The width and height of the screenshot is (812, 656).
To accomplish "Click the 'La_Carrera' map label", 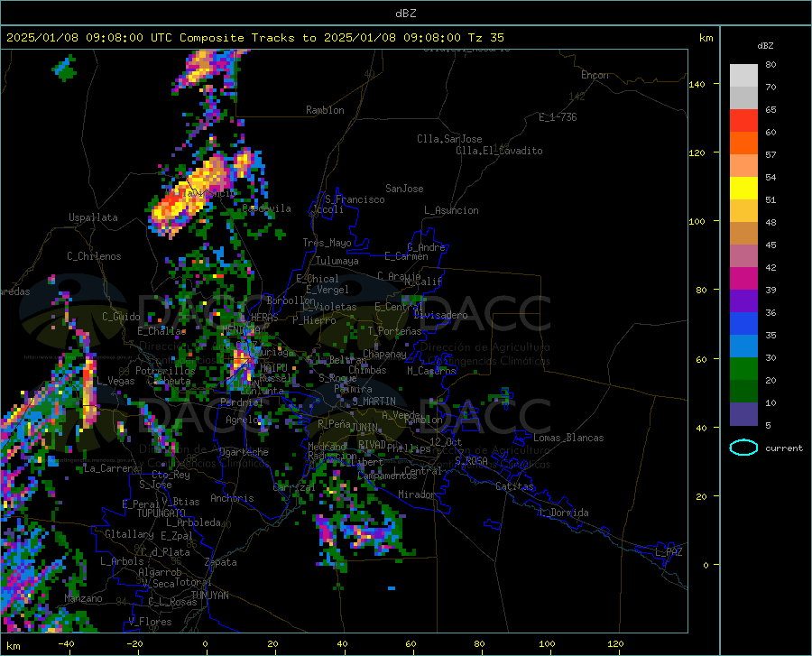I will pos(111,468).
